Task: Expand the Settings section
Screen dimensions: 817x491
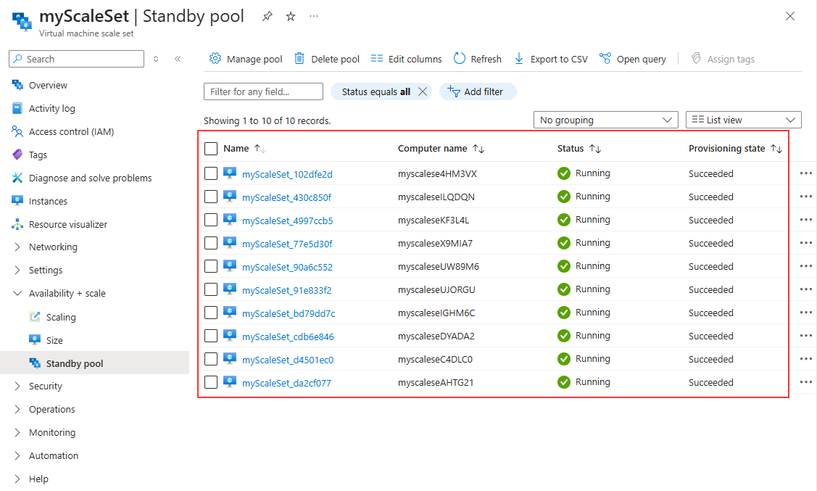Action: pyautogui.click(x=17, y=270)
